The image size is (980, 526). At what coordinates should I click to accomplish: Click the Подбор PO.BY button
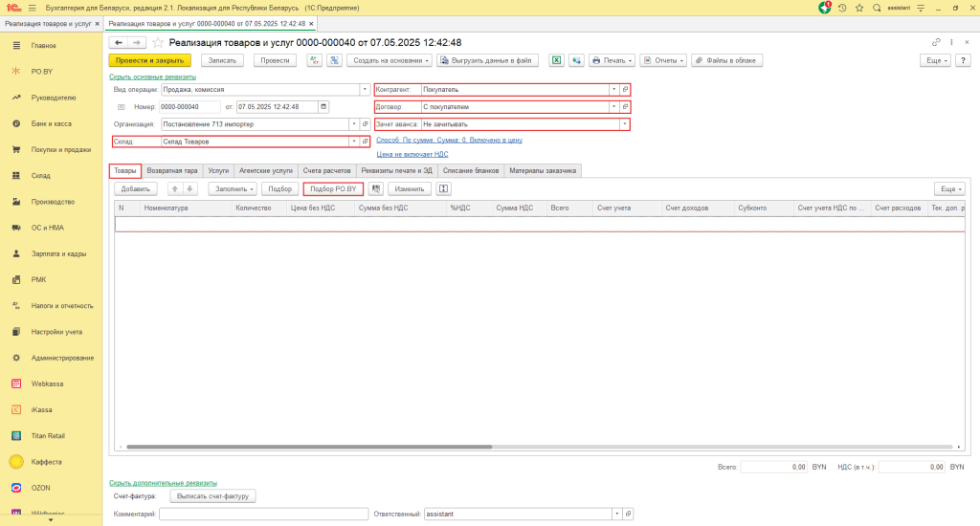pyautogui.click(x=333, y=188)
